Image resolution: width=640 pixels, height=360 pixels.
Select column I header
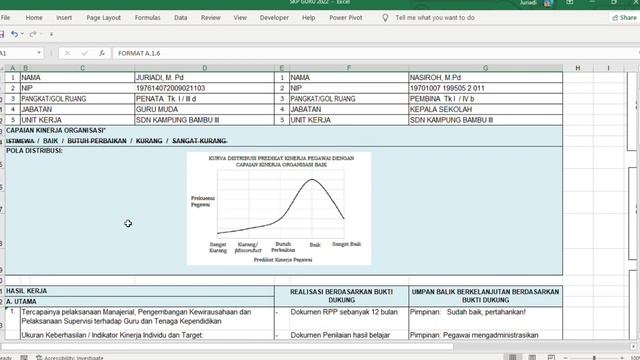608,68
